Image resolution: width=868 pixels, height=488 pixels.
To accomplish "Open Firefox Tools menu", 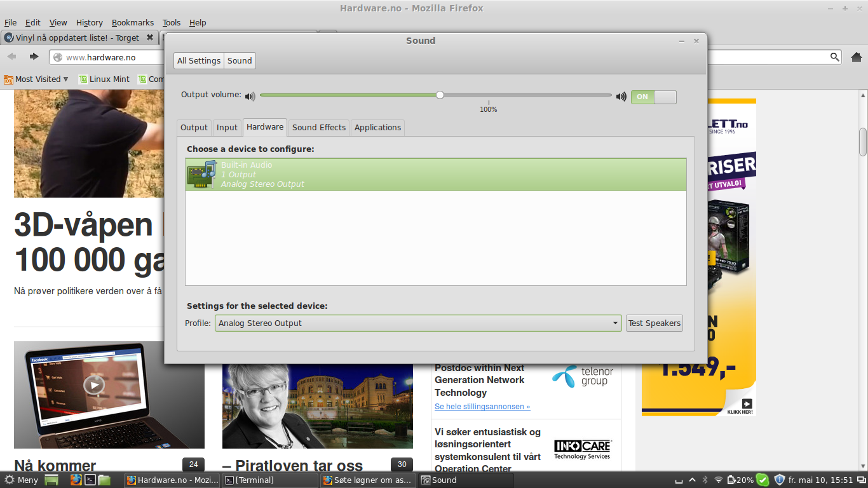I will tap(171, 22).
